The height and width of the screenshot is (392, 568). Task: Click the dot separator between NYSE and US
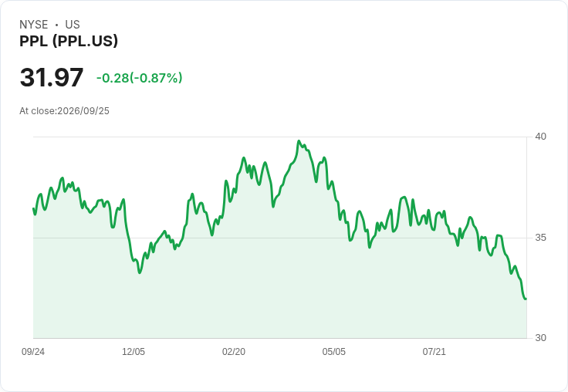pos(56,25)
